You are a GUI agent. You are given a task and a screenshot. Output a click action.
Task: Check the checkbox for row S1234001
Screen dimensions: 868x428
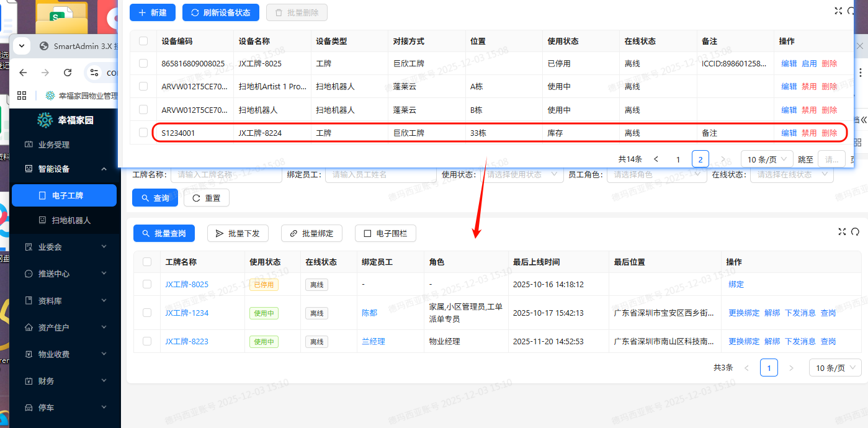(143, 132)
